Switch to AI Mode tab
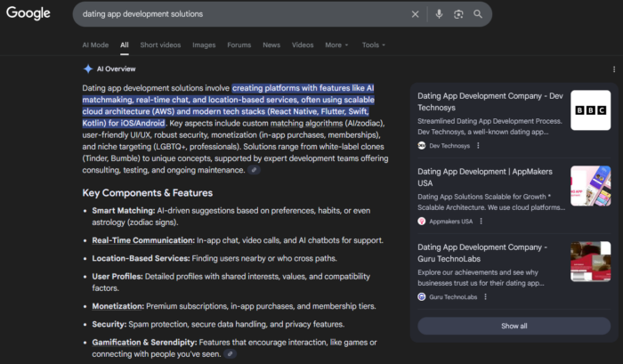Viewport: 623px width, 364px height. (95, 44)
